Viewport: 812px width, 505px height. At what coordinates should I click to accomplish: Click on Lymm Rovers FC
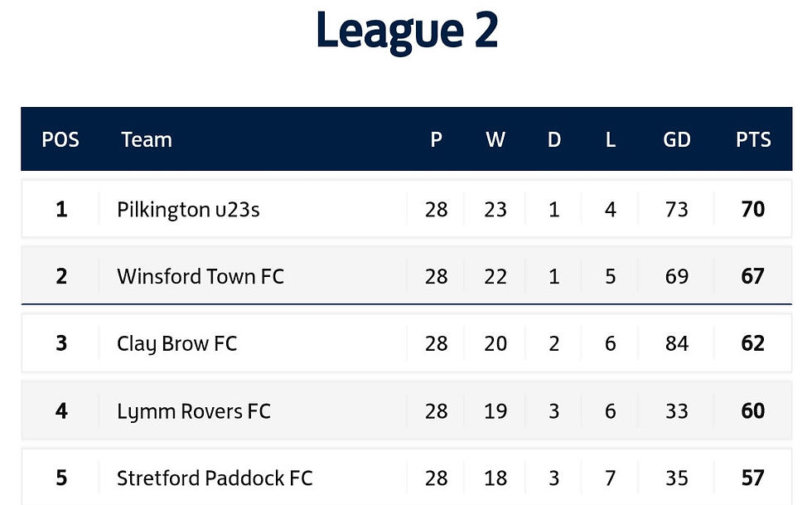194,410
